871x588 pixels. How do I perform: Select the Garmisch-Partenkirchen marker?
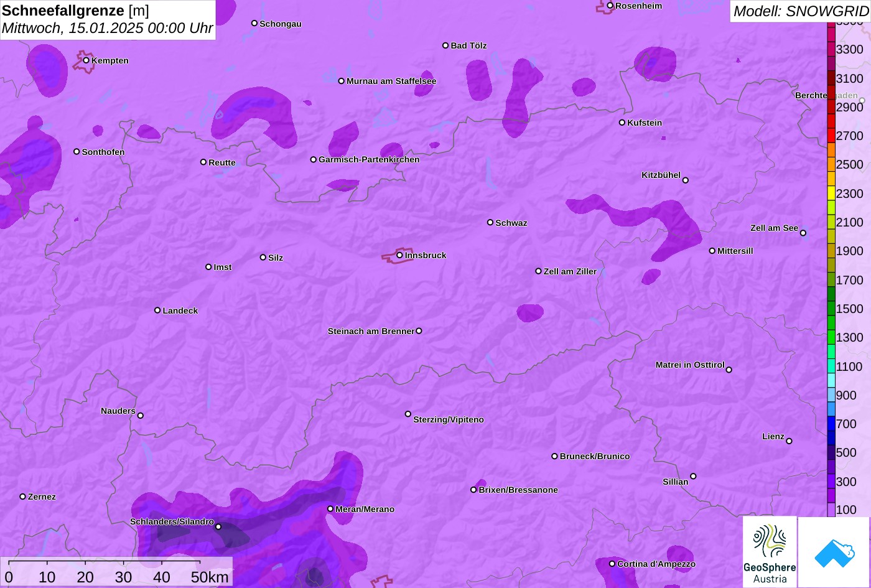click(x=314, y=160)
